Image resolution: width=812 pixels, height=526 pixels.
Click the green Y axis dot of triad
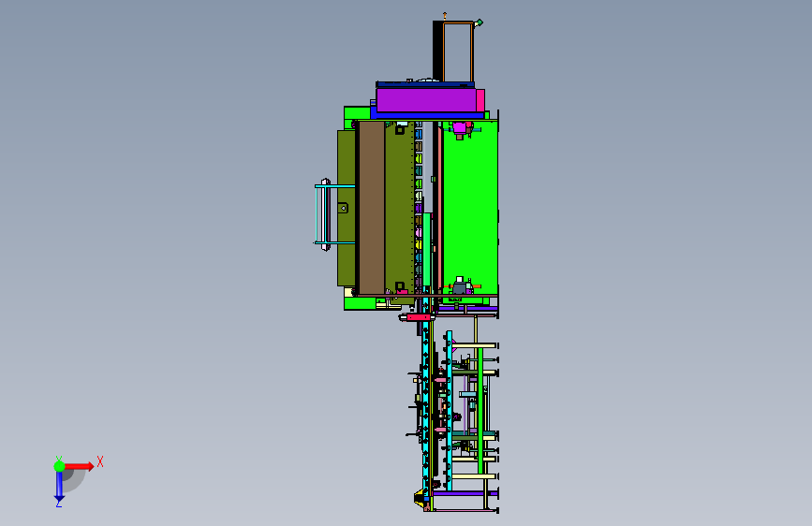[59, 466]
